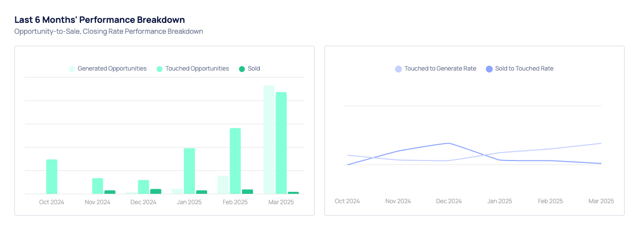Click the Nov 2024 label on the bar chart axis
The image size is (644, 242).
point(97,202)
